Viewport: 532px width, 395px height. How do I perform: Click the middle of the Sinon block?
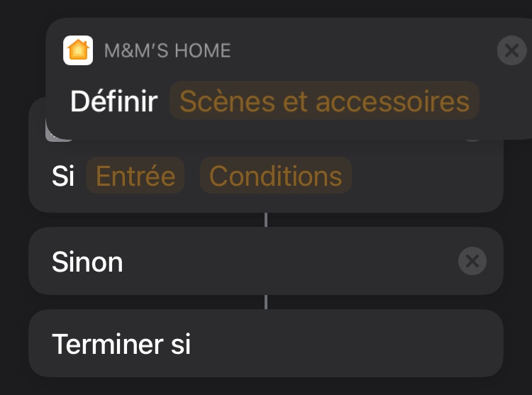266,262
